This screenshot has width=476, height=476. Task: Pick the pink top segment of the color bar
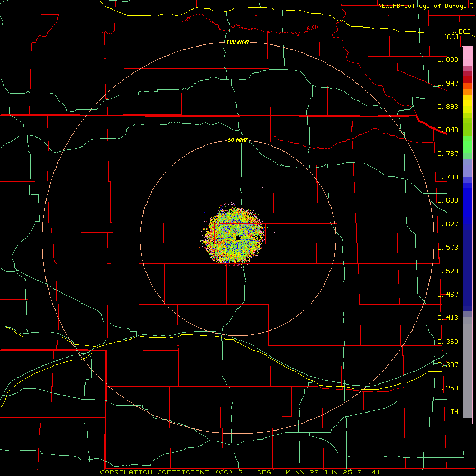[467, 56]
